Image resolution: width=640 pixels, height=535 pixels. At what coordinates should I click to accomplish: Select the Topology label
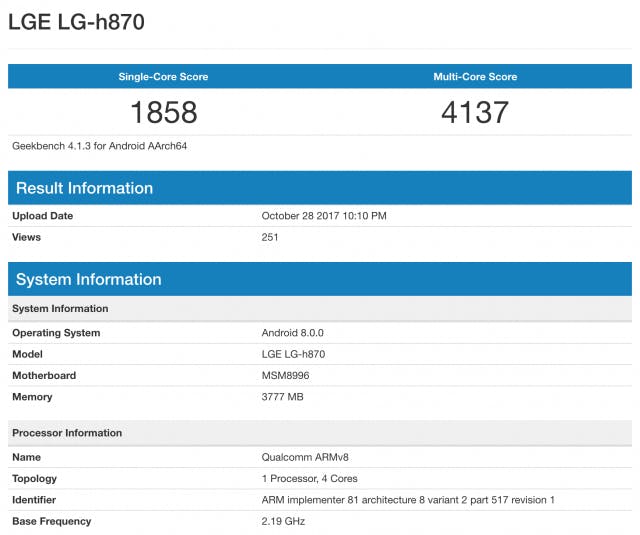pyautogui.click(x=35, y=479)
